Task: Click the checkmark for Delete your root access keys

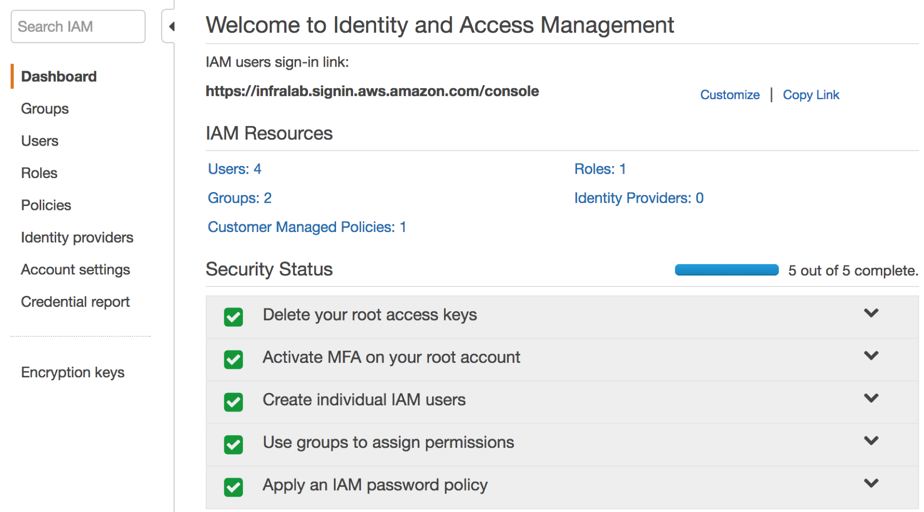Action: click(x=233, y=317)
